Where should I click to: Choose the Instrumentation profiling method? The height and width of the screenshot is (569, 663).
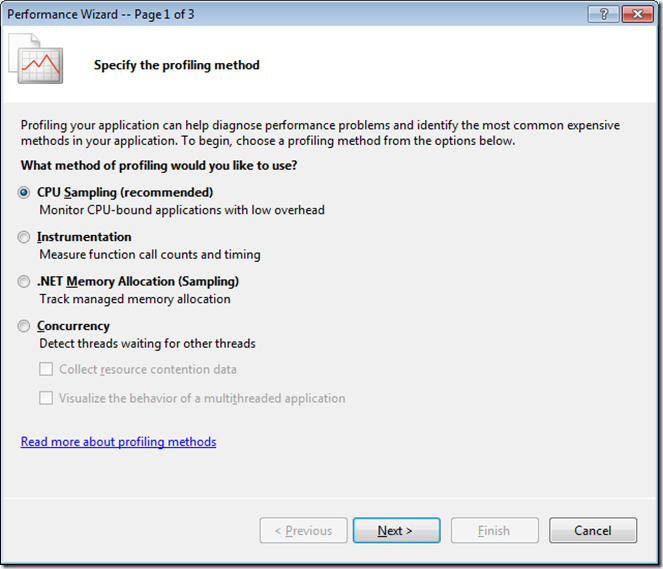(x=25, y=238)
